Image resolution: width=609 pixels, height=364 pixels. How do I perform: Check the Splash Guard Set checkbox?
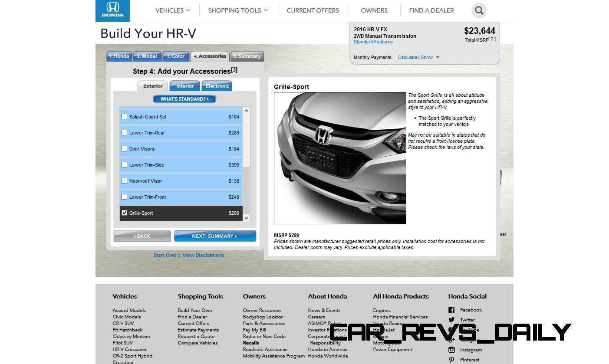tap(125, 116)
